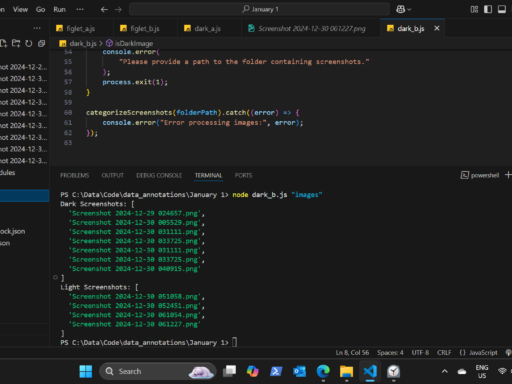Click 'Screenshot 2024-12-30 061054.png' in terminal output

[x=135, y=315]
